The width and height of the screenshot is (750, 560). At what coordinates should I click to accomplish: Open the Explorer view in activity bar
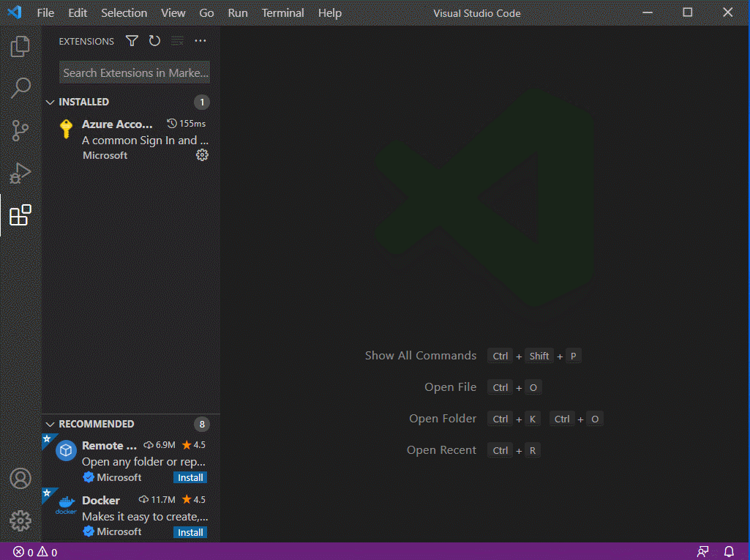(x=20, y=46)
